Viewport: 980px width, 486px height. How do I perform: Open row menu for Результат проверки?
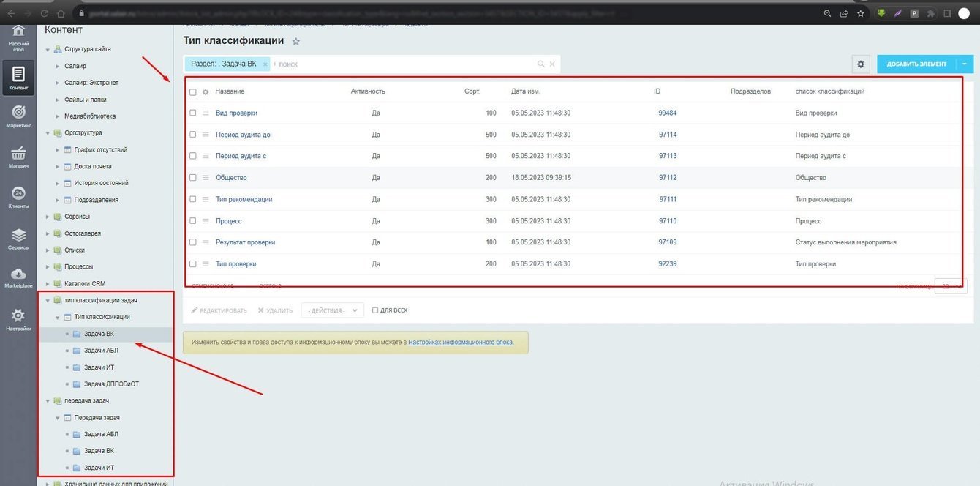click(x=206, y=242)
